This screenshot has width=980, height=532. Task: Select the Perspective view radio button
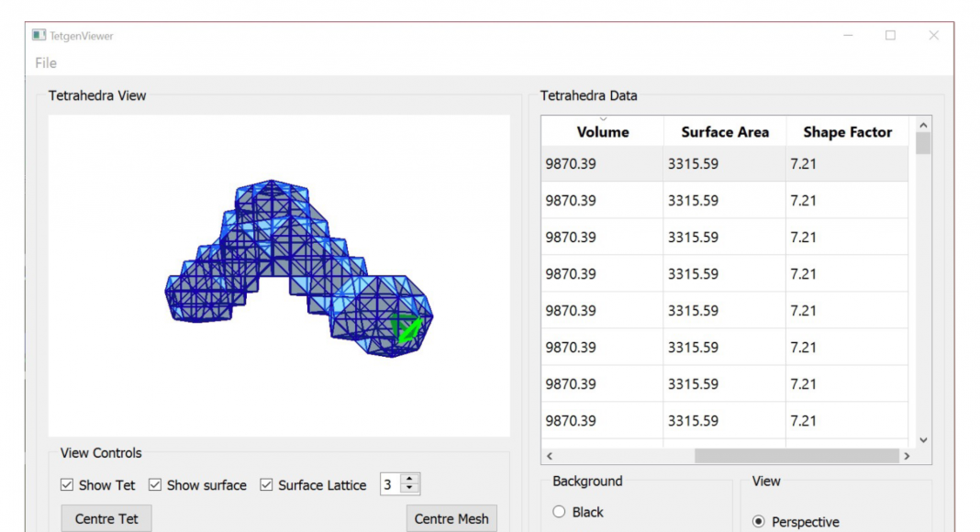tap(758, 521)
